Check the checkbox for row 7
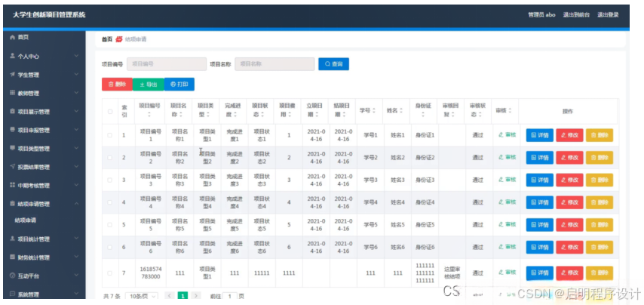 pyautogui.click(x=109, y=273)
